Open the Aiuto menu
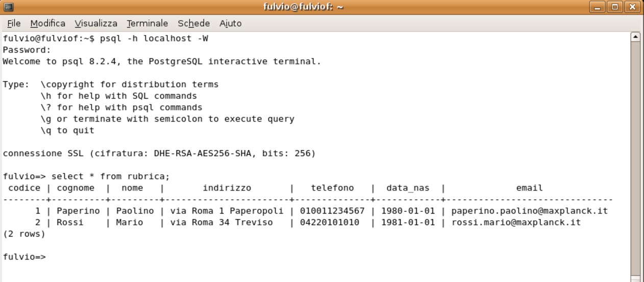Image resolution: width=644 pixels, height=282 pixels. coord(231,24)
